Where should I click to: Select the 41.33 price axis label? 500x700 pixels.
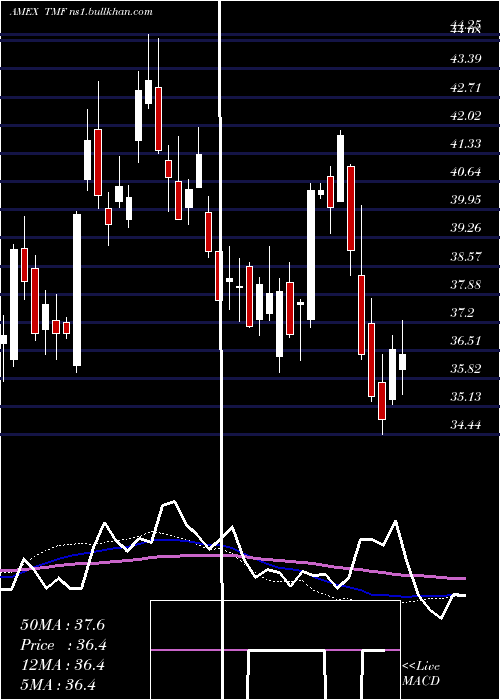point(466,143)
